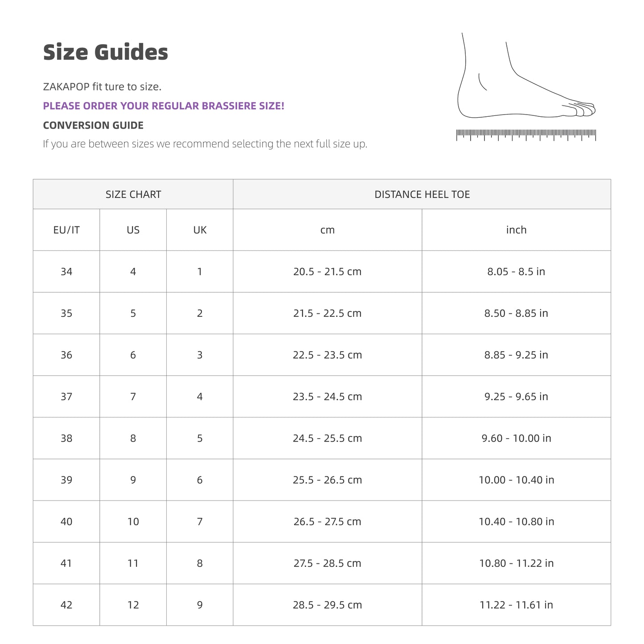Select EU size 34 cell
The width and height of the screenshot is (644, 644).
(66, 271)
